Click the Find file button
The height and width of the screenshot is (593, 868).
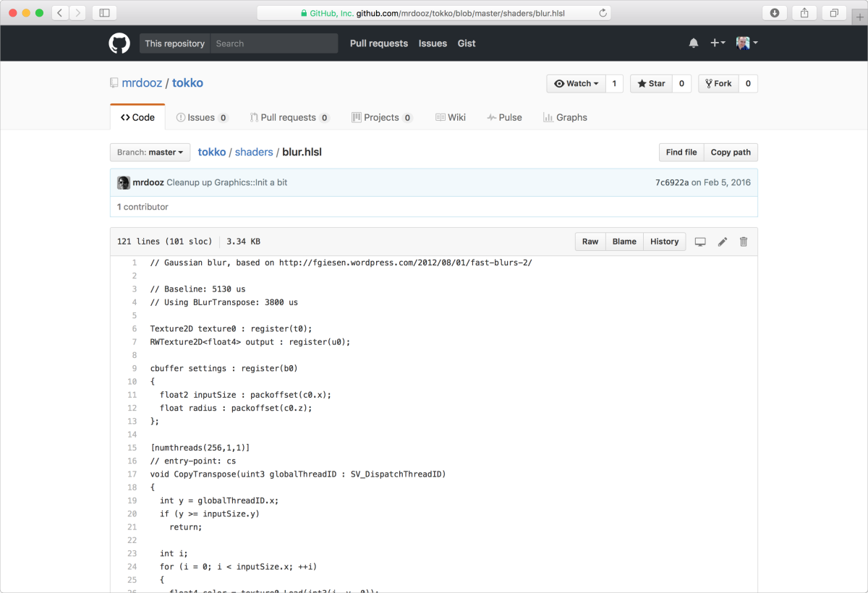(681, 152)
